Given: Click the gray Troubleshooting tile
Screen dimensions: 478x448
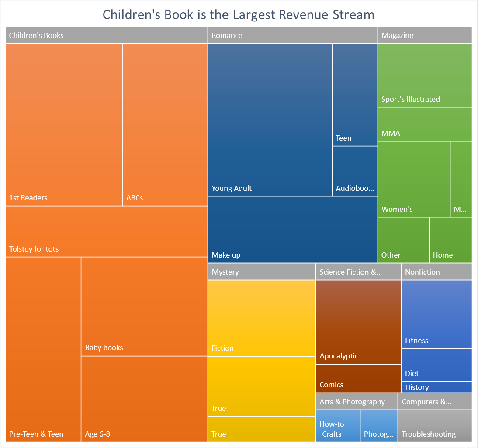Looking at the screenshot, I should (x=435, y=426).
